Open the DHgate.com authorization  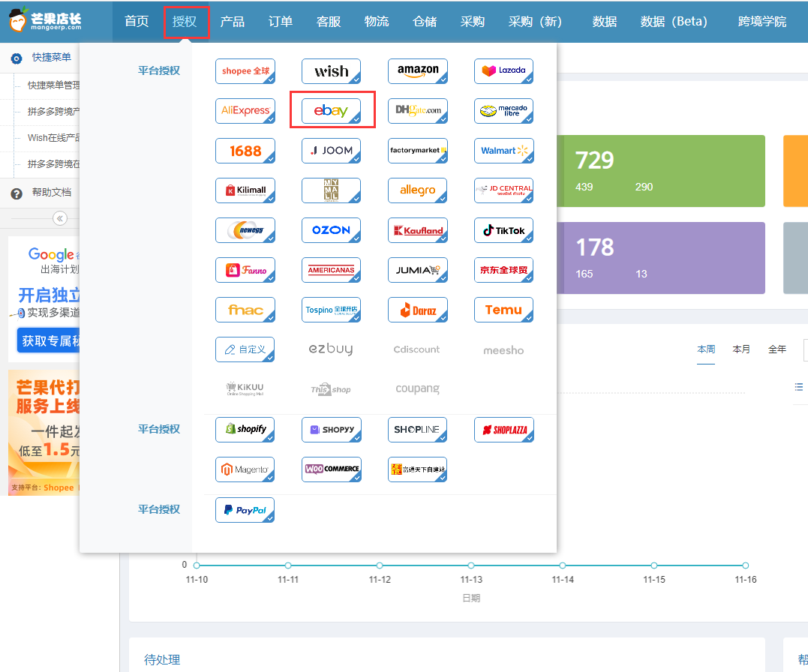point(417,111)
